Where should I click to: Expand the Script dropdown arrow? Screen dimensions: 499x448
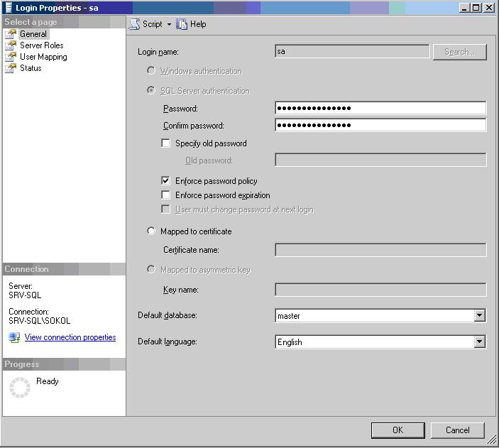pos(170,25)
